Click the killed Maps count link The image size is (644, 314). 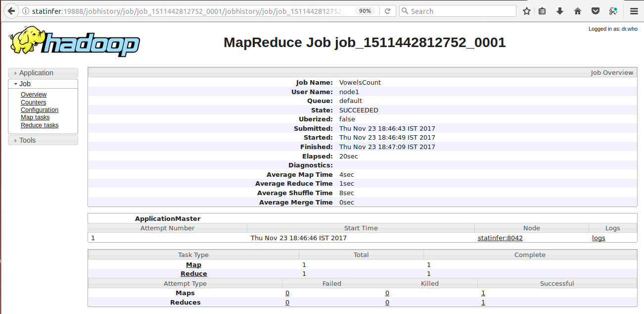point(387,293)
